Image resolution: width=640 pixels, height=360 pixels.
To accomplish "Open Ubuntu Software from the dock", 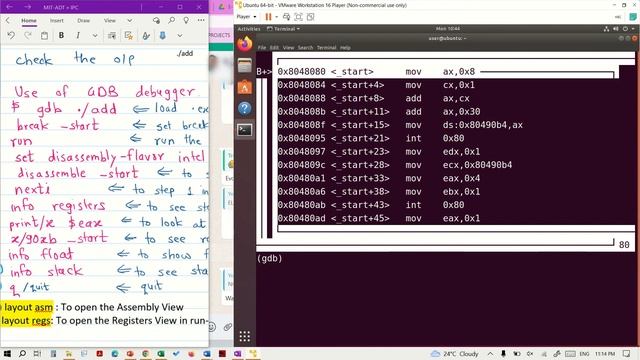I will tap(244, 87).
